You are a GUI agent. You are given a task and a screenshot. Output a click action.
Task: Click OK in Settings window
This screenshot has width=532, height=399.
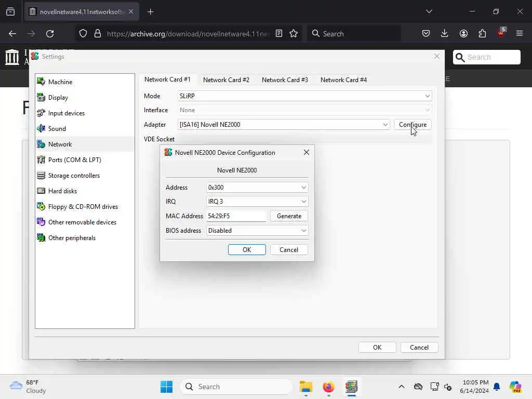(x=377, y=348)
